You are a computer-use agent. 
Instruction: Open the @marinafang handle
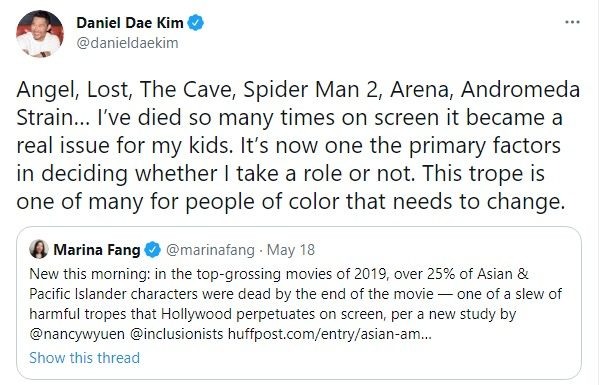210,250
